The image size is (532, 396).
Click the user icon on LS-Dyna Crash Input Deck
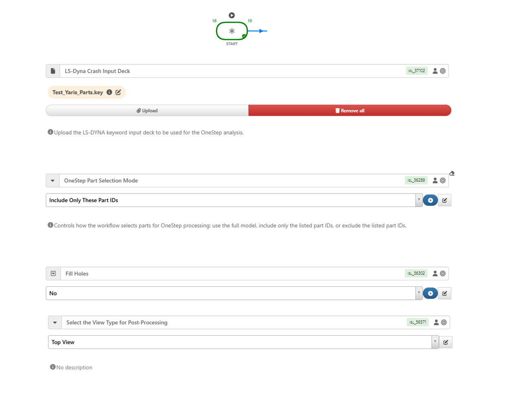click(435, 71)
